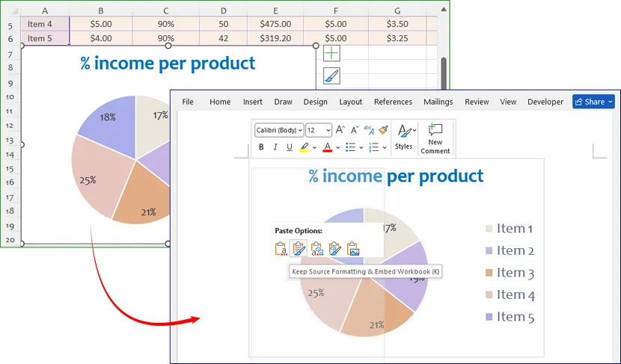Apply yellow text highlight color
Image resolution: width=621 pixels, height=364 pixels.
[x=304, y=147]
